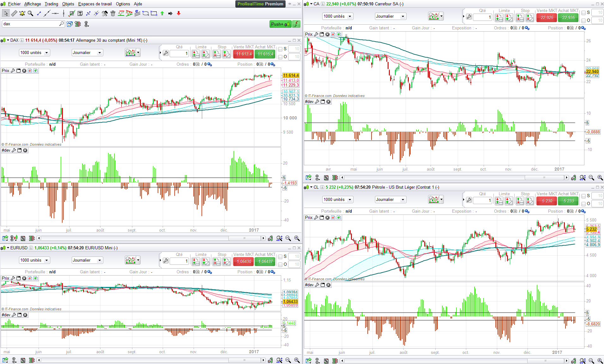Select the red down arrow tool
604x364 pixels.
point(178,13)
